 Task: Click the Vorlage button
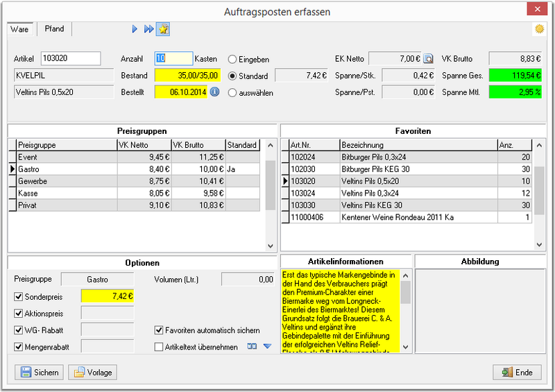tap(92, 372)
